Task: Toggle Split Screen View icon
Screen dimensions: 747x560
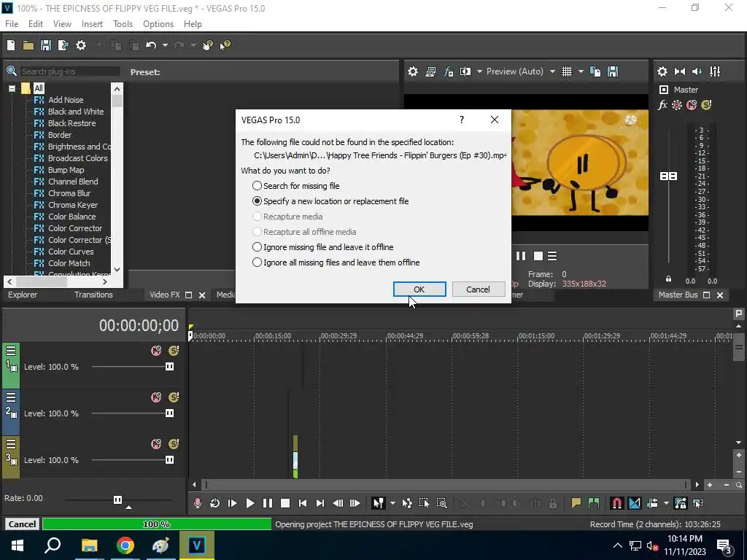Action: pyautogui.click(x=465, y=71)
